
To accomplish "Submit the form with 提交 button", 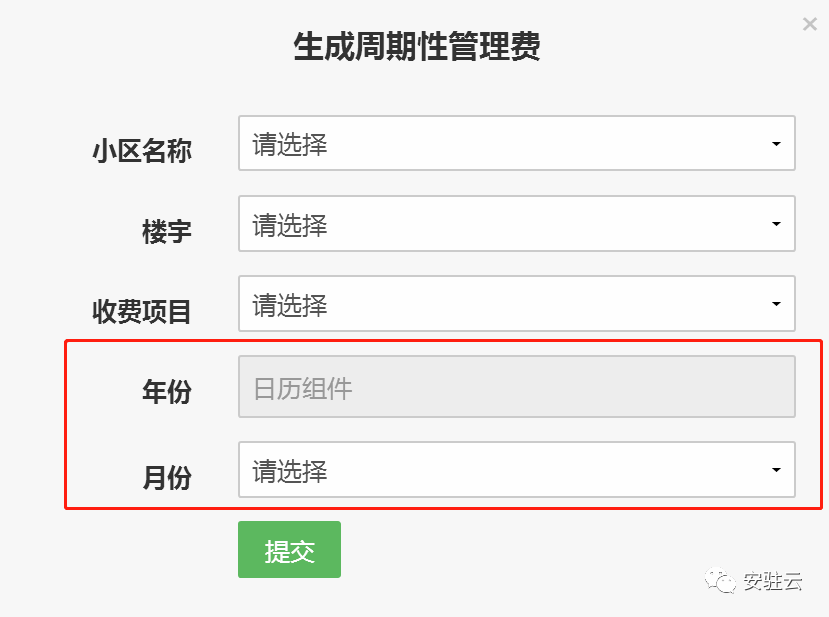I will pos(289,549).
